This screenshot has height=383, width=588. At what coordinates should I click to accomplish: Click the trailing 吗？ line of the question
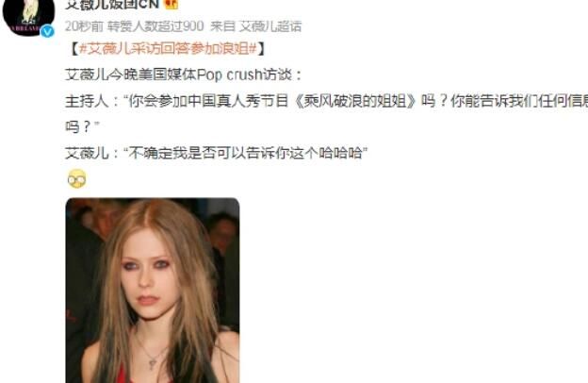tap(78, 127)
